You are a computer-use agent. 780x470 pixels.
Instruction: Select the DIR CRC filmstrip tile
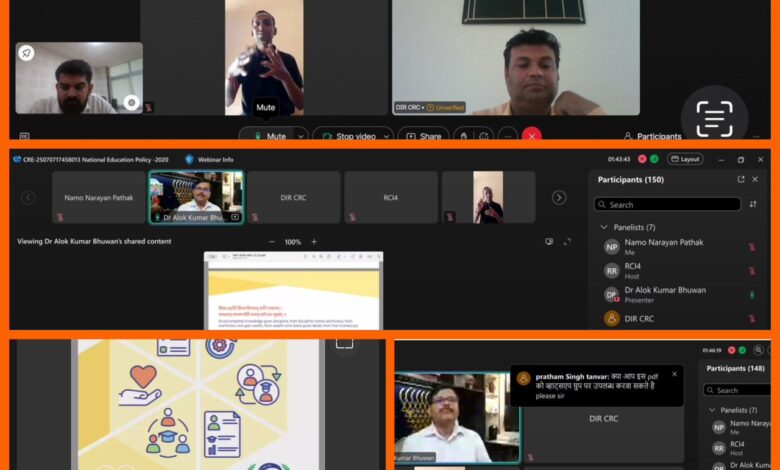pyautogui.click(x=293, y=197)
